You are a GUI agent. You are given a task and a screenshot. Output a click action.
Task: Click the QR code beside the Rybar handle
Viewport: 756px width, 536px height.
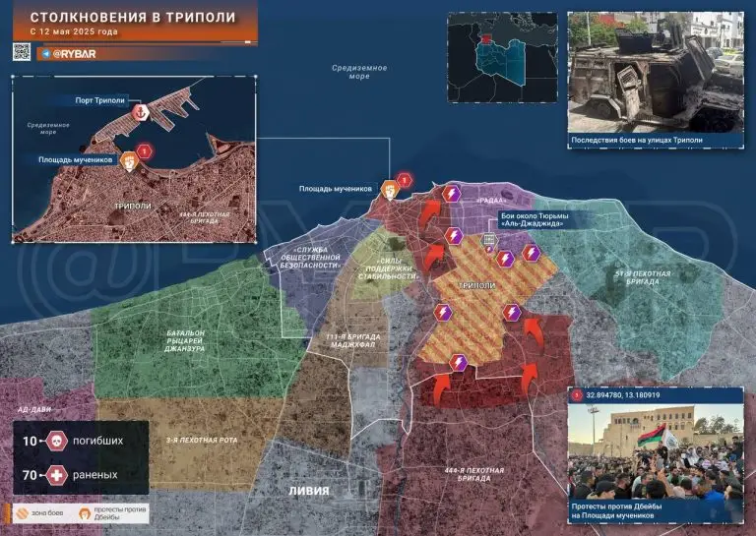(23, 53)
